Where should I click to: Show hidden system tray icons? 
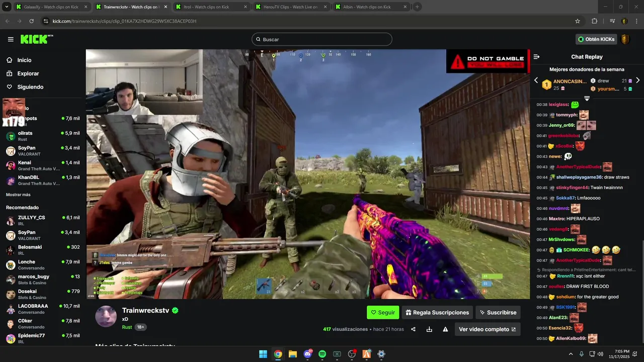point(571,354)
